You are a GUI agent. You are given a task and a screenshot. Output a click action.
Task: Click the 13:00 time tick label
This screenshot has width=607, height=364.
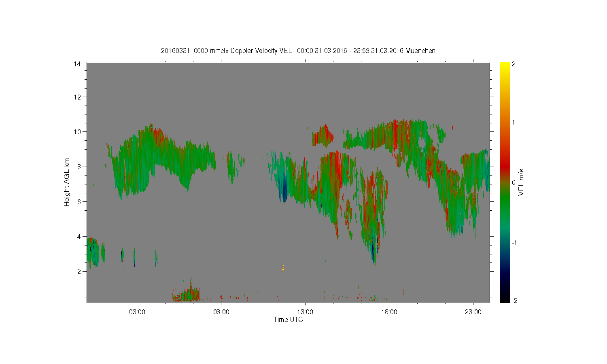(x=305, y=312)
